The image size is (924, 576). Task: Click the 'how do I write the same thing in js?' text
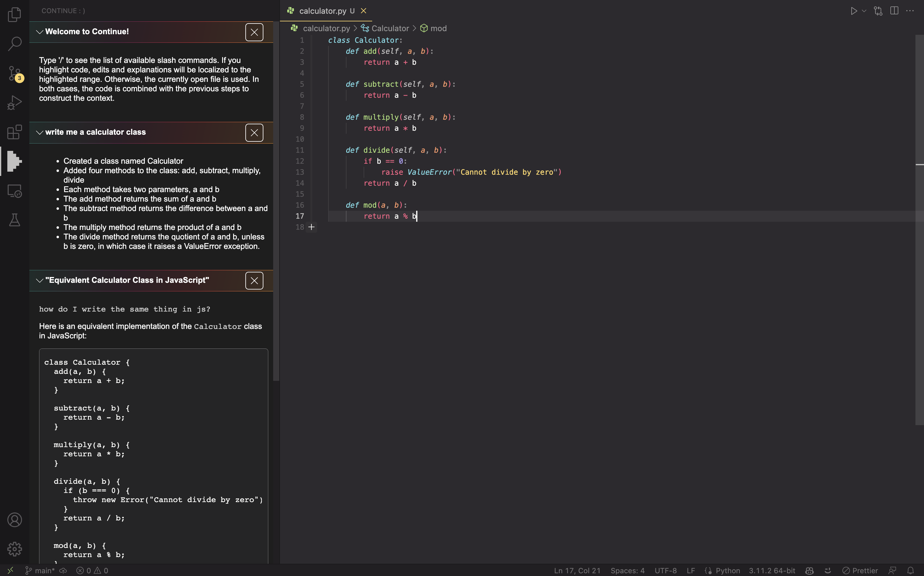click(125, 309)
